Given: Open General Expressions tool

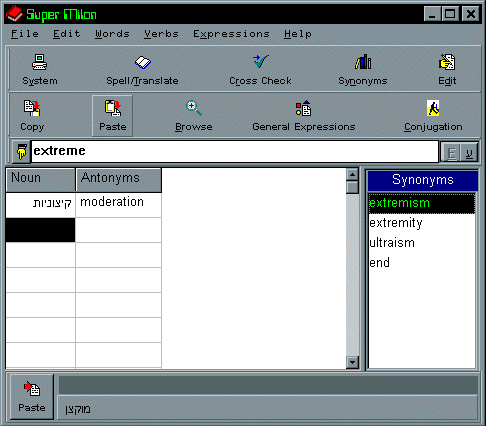Looking at the screenshot, I should tap(304, 116).
